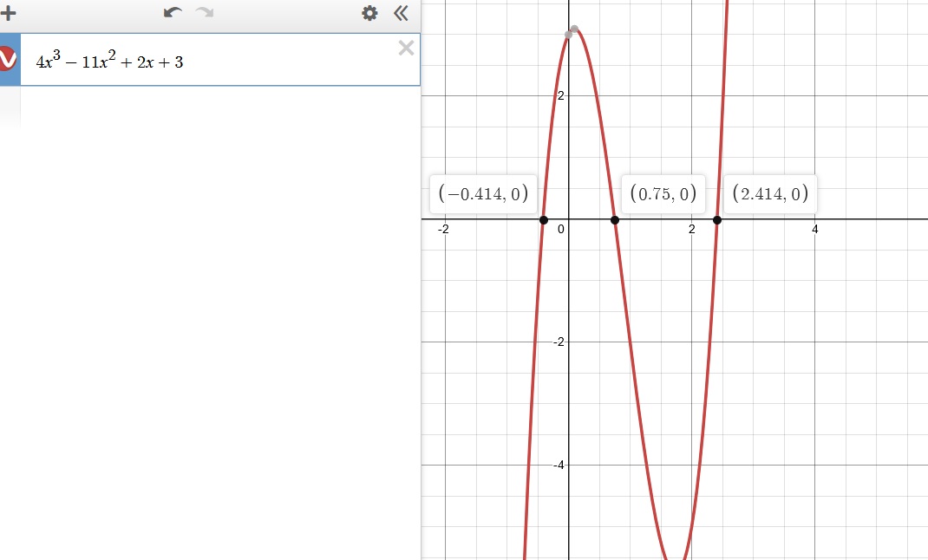Select the root point at x = 2.414
Screen dimensions: 928x560
(717, 220)
